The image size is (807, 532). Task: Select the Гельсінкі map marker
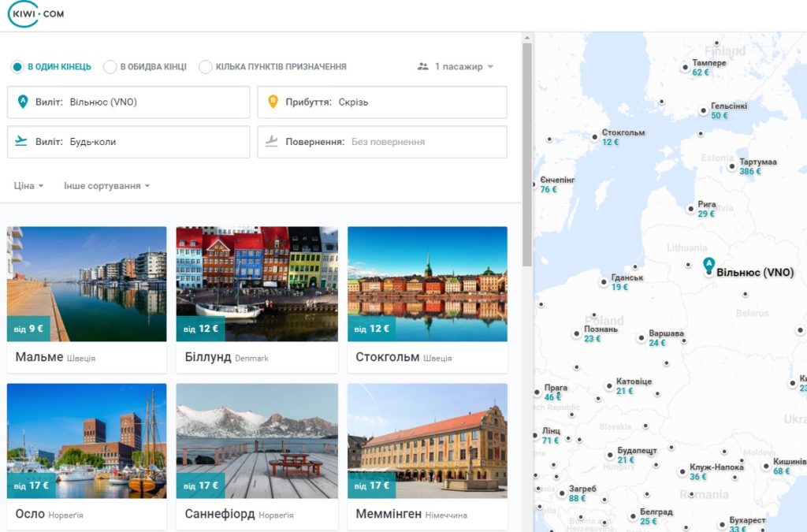click(x=704, y=110)
